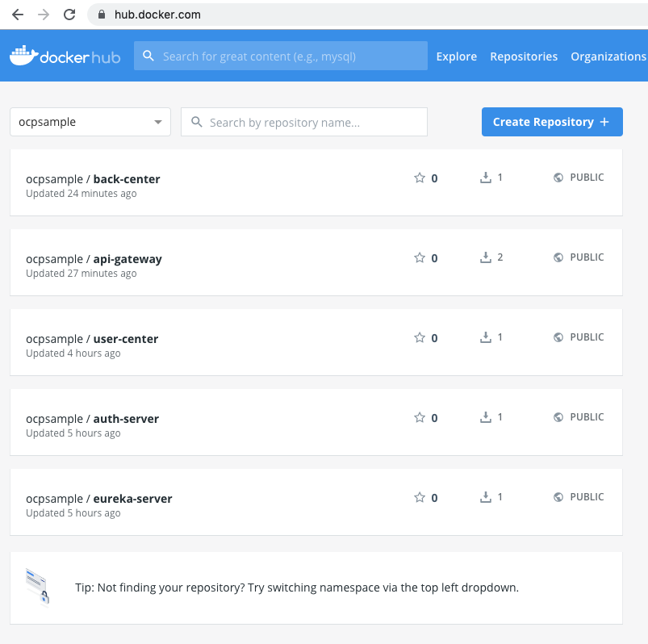This screenshot has height=644, width=648.
Task: Open the ocpsample namespace dropdown
Action: tap(90, 122)
